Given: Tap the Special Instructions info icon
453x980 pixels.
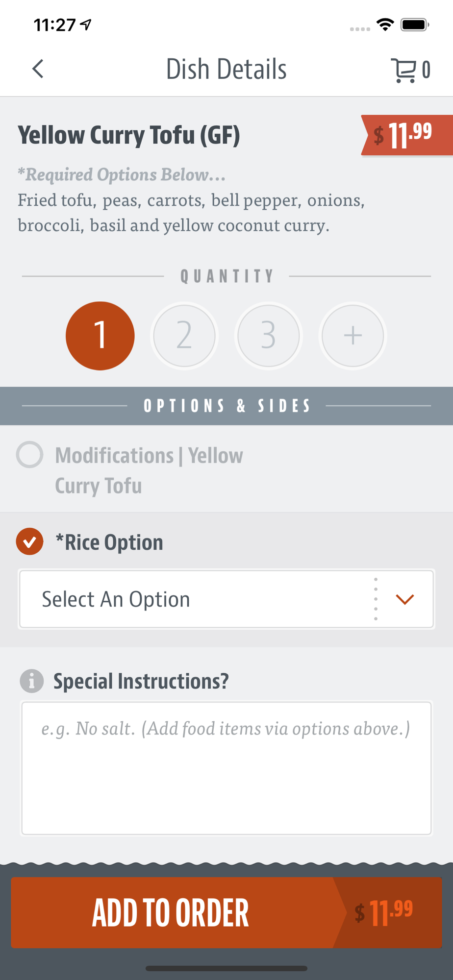Looking at the screenshot, I should pyautogui.click(x=32, y=681).
